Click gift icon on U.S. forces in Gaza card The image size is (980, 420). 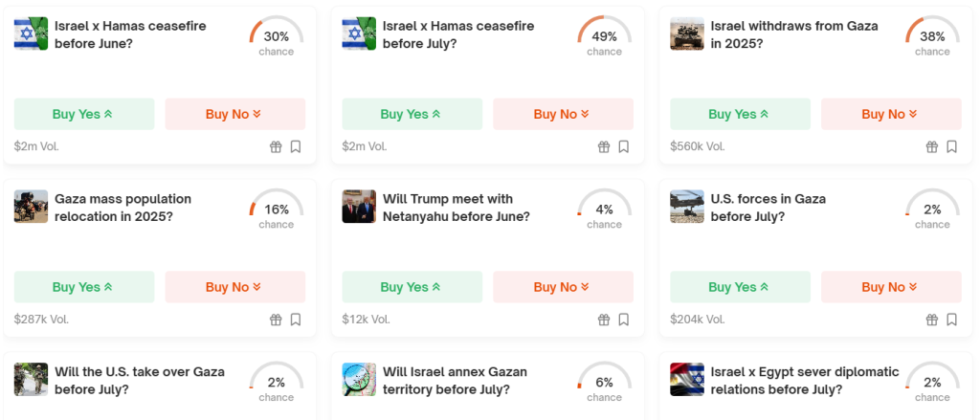932,320
